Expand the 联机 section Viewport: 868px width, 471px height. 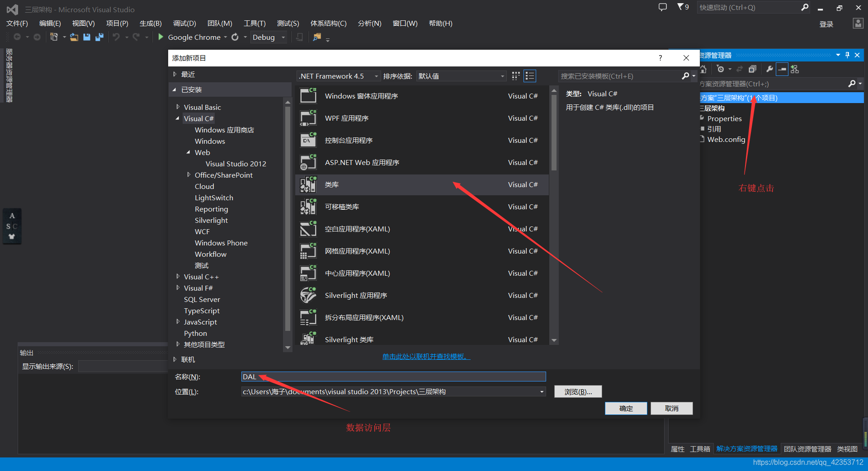(175, 359)
